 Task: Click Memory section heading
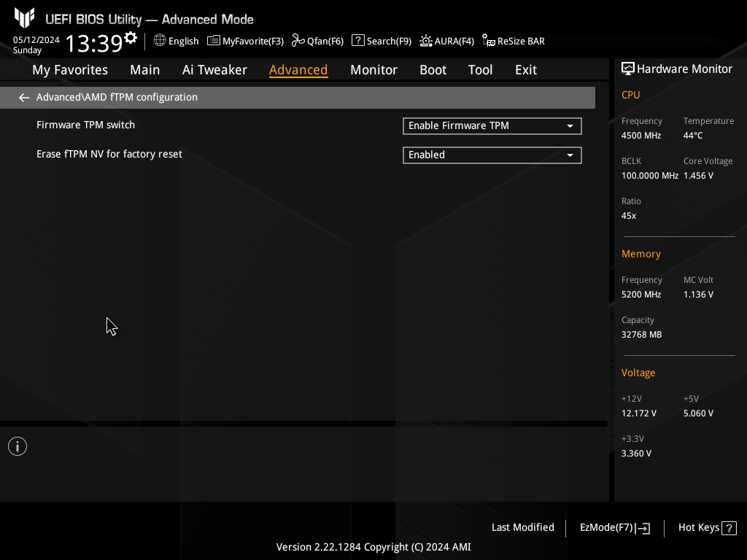(x=640, y=254)
